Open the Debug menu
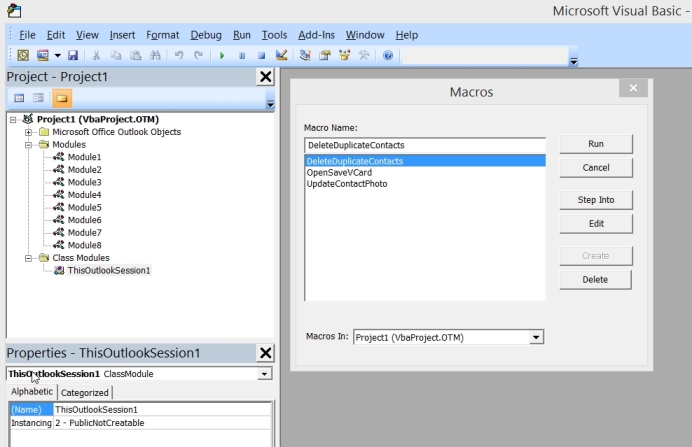The height and width of the screenshot is (447, 692). (x=206, y=35)
